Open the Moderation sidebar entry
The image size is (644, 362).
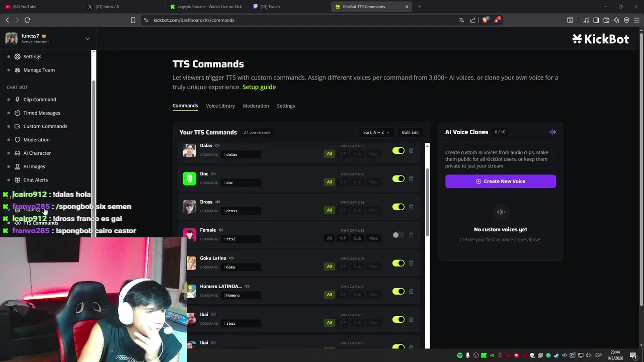(36, 140)
